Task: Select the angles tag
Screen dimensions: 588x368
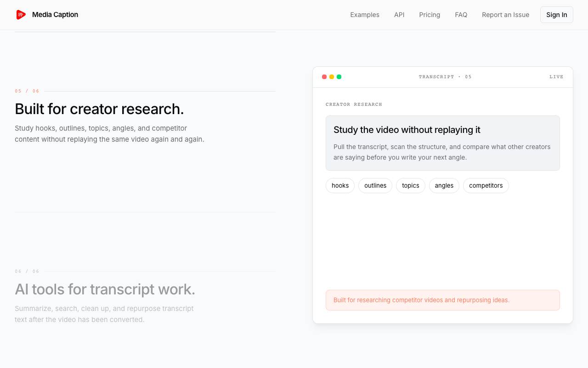Action: pyautogui.click(x=444, y=185)
